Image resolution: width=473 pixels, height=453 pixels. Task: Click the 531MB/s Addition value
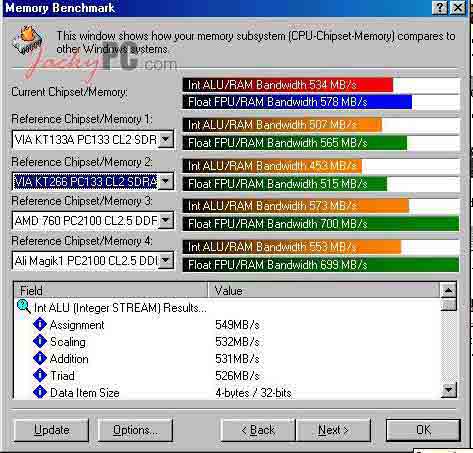pos(237,359)
